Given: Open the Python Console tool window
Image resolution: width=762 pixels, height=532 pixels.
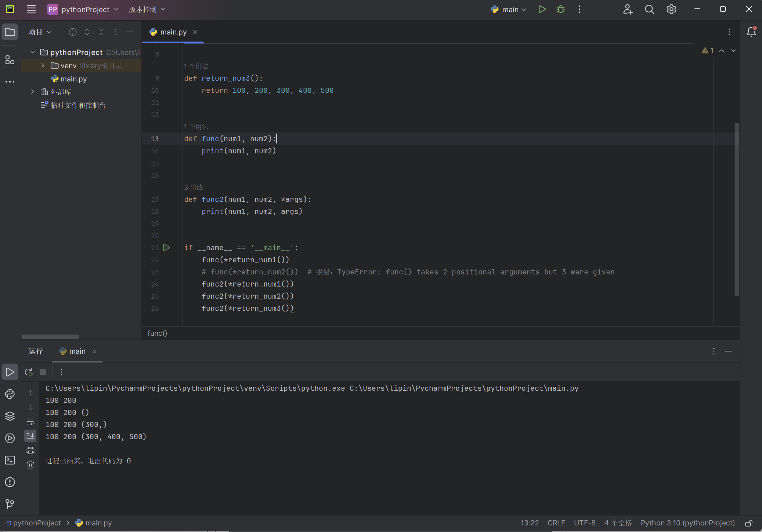Looking at the screenshot, I should pos(10,394).
